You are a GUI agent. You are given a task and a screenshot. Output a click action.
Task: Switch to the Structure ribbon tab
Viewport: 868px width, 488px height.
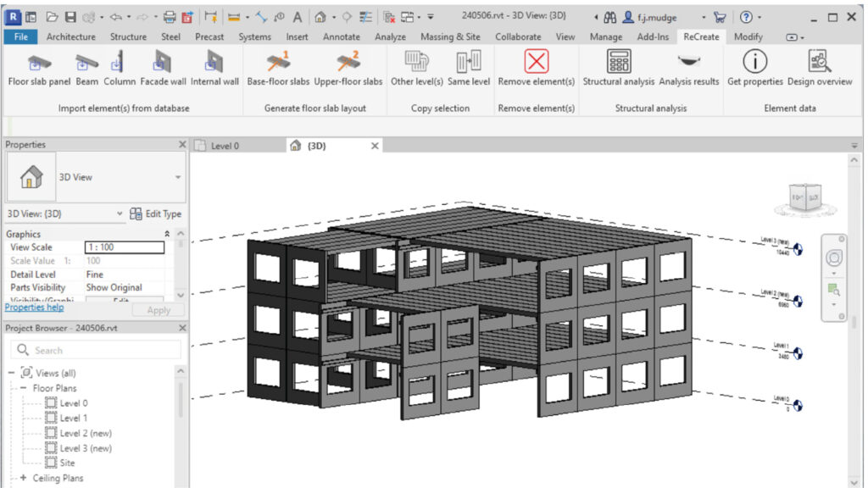128,36
